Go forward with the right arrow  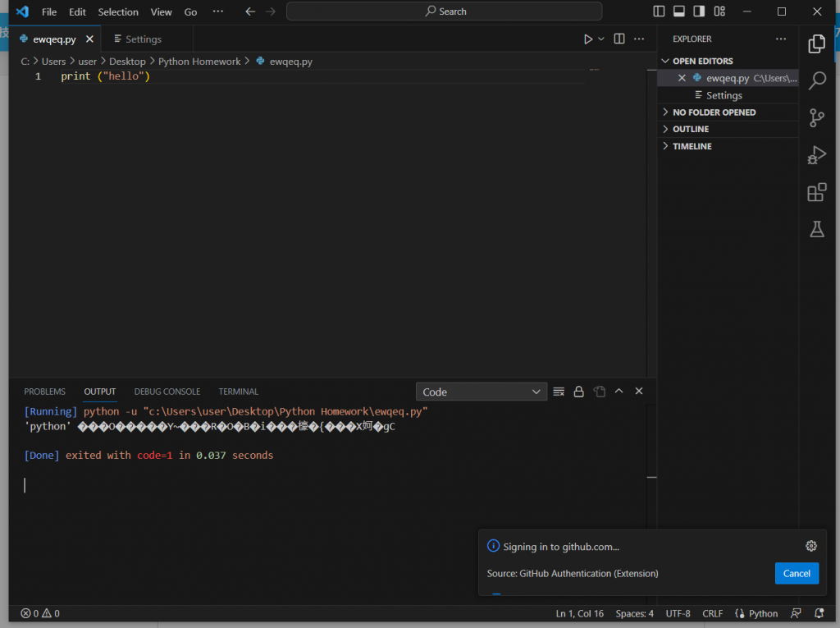coord(271,11)
